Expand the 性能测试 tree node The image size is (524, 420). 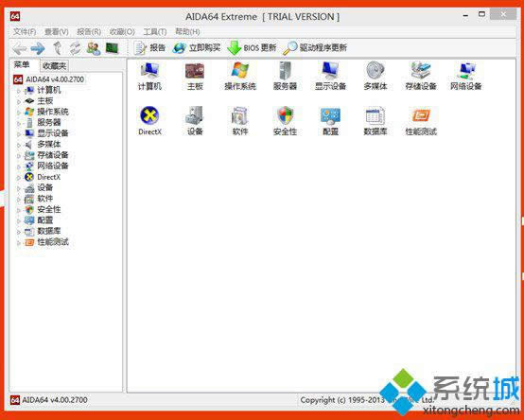coord(19,242)
